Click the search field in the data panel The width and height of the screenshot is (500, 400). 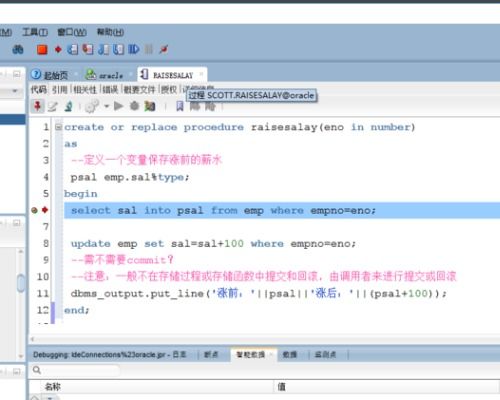point(76,370)
